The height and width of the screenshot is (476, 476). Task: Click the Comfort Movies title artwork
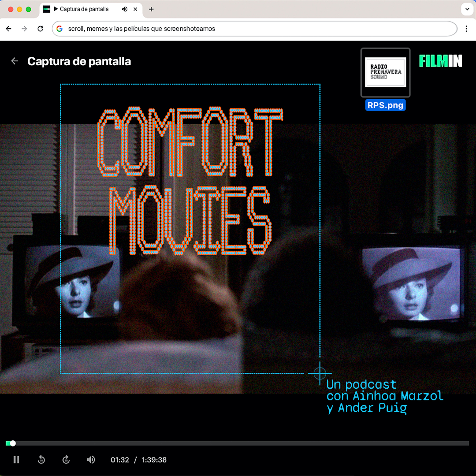190,181
